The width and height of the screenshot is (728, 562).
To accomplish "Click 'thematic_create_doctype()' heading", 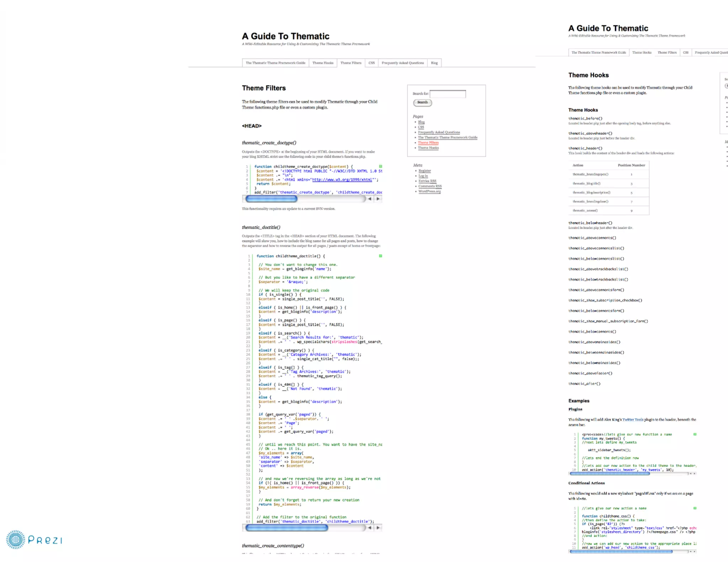I will (269, 143).
